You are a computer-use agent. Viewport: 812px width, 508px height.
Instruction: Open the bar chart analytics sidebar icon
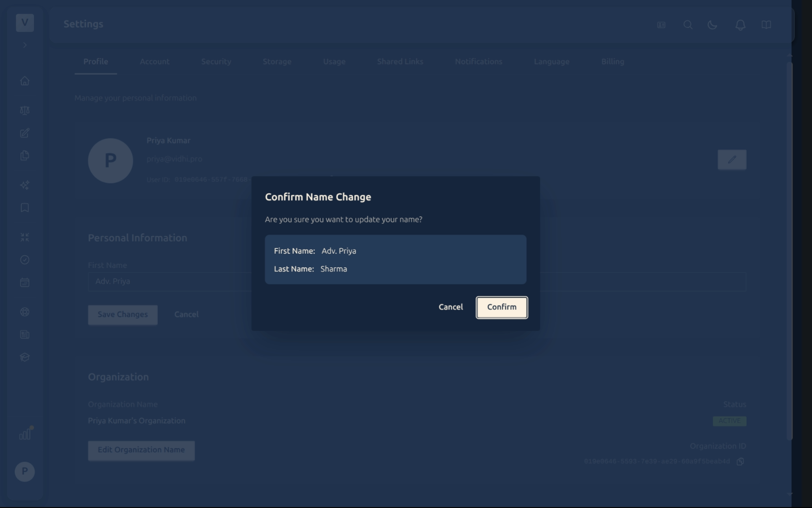coord(25,434)
